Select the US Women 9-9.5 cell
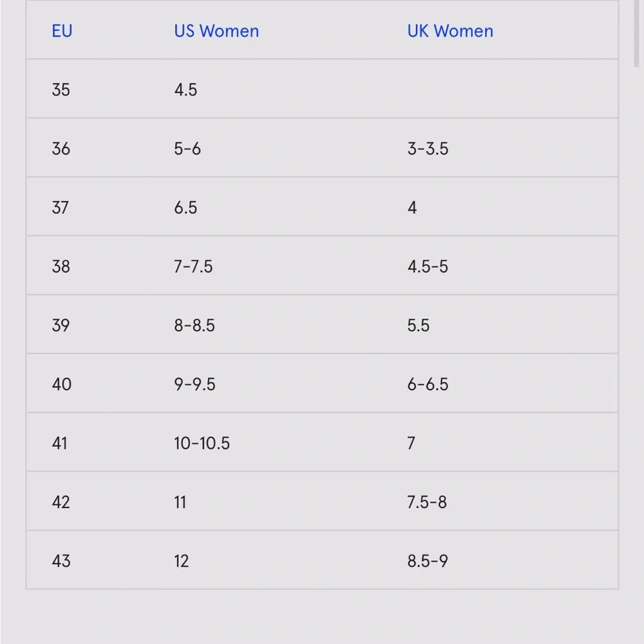 [x=194, y=384]
